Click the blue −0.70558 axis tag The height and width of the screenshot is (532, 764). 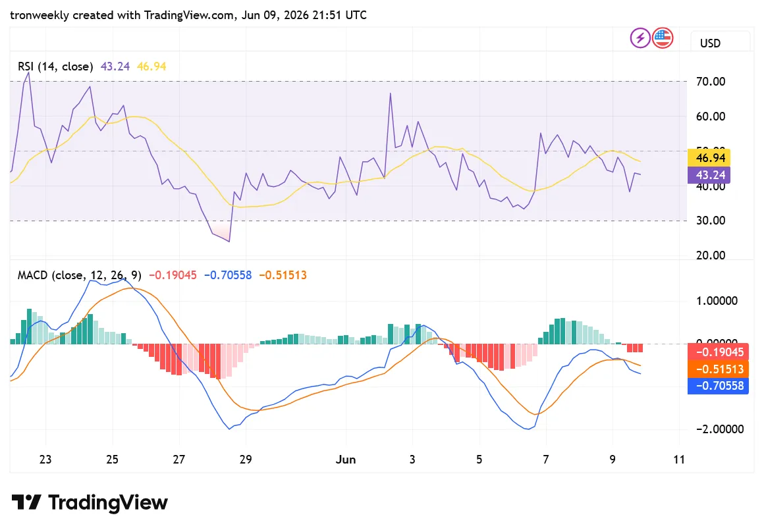click(718, 386)
